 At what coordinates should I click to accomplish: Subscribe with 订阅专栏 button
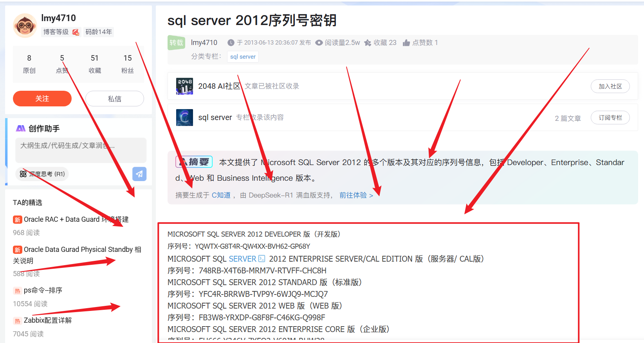610,118
